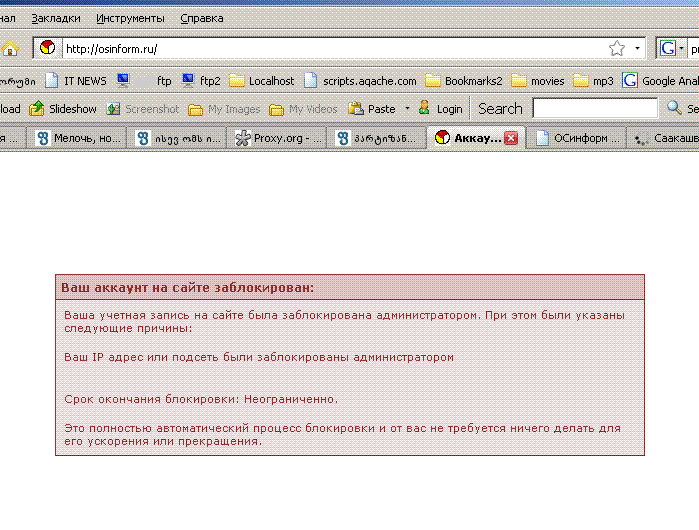Click the Slideshow toolbar button
Image resolution: width=699 pixels, height=530 pixels.
coord(62,109)
